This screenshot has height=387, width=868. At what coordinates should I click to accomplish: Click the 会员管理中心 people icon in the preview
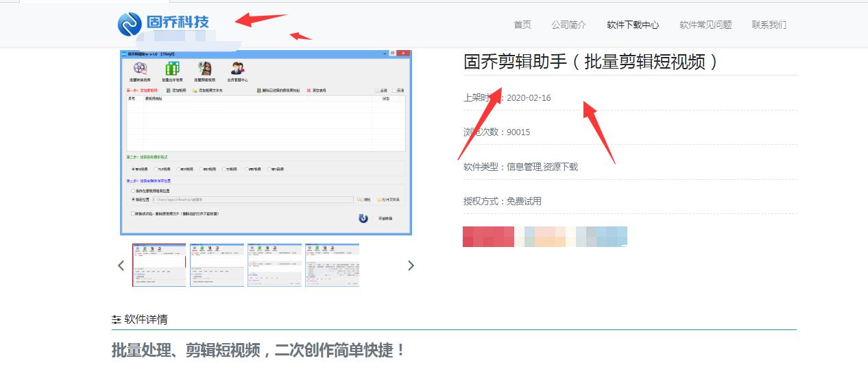[x=237, y=68]
